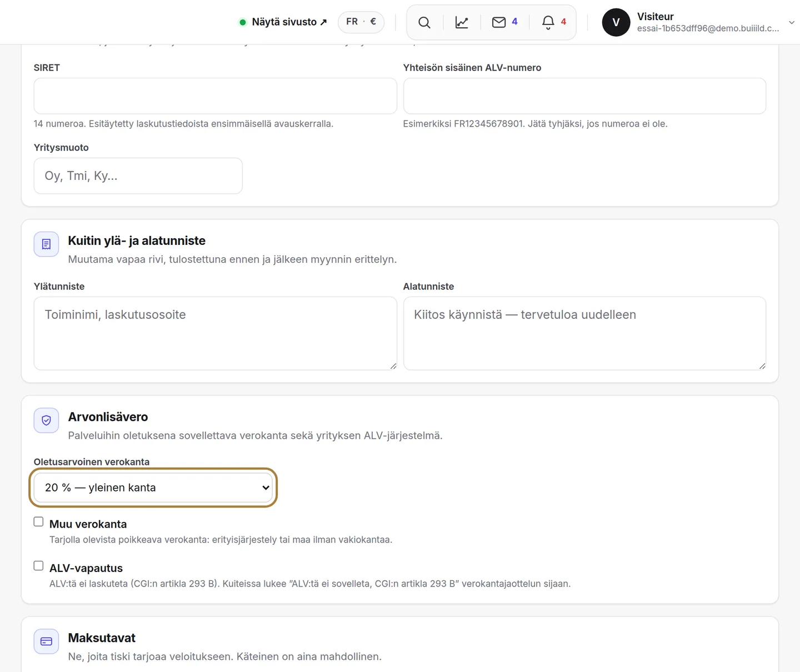Click the card icon beside Maksutavat

click(x=46, y=641)
